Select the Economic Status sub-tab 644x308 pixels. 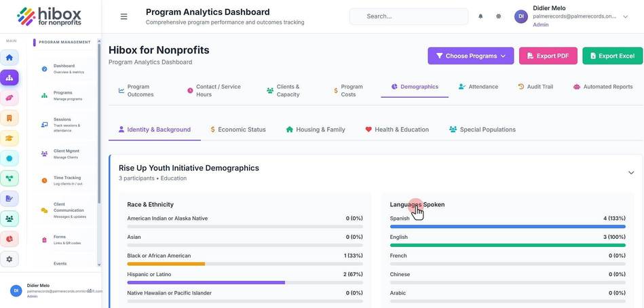click(x=238, y=130)
